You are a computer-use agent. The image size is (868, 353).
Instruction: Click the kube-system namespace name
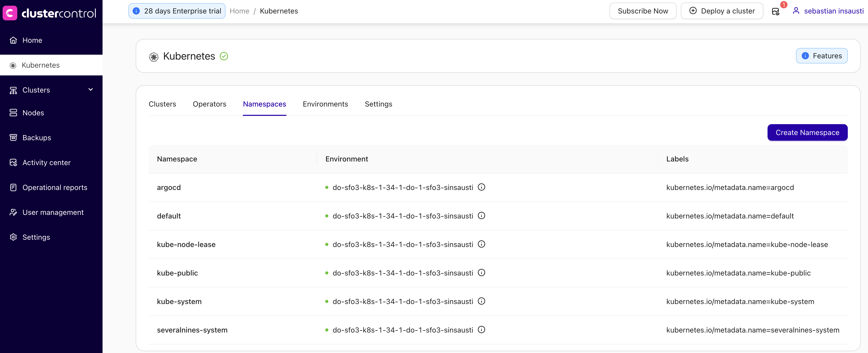tap(179, 302)
